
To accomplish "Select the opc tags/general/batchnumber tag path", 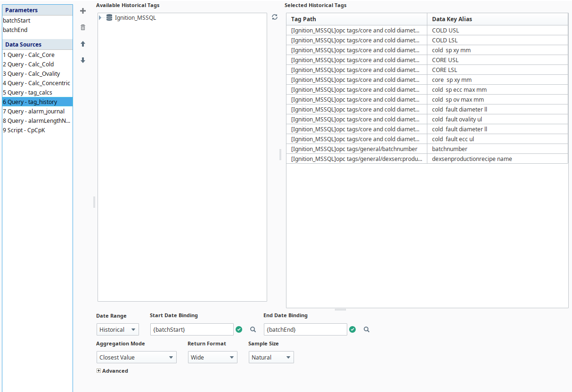I will [357, 149].
